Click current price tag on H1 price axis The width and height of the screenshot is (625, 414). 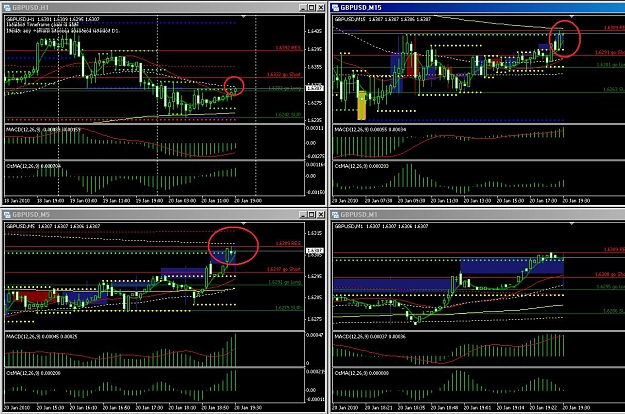pyautogui.click(x=314, y=88)
